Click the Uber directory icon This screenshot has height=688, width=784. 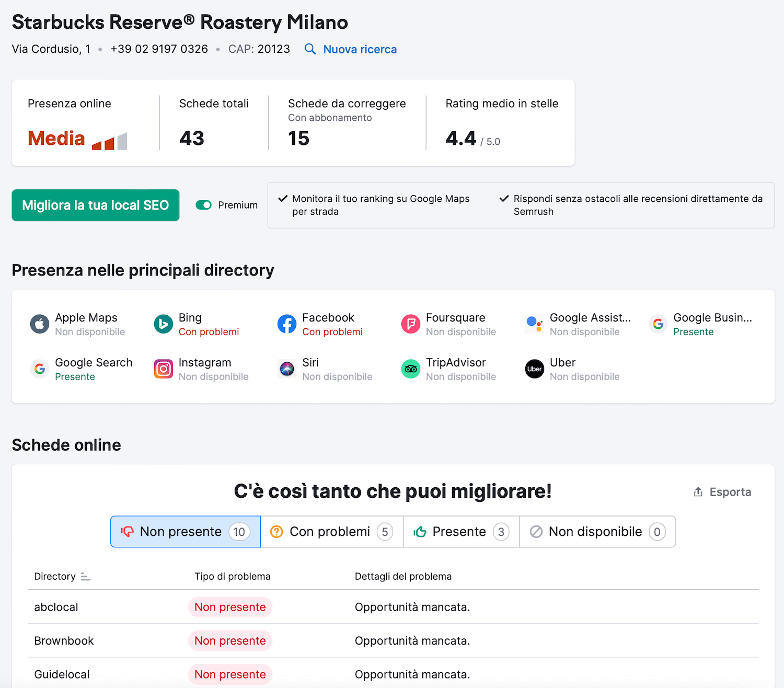click(534, 369)
